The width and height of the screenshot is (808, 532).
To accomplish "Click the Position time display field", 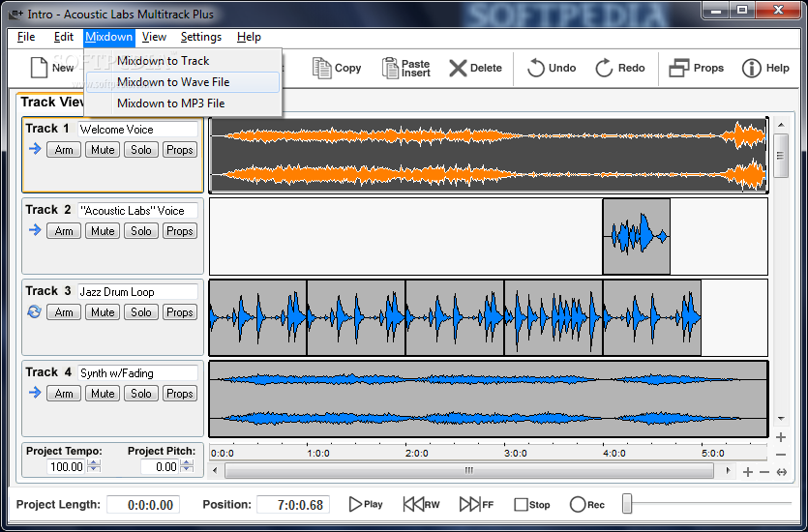I will tap(293, 505).
